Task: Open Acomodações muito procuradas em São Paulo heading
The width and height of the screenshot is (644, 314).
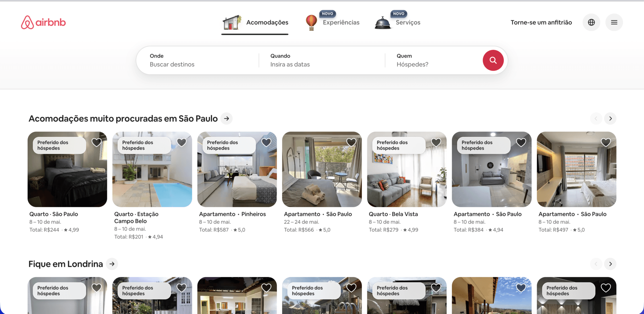Action: pyautogui.click(x=123, y=118)
